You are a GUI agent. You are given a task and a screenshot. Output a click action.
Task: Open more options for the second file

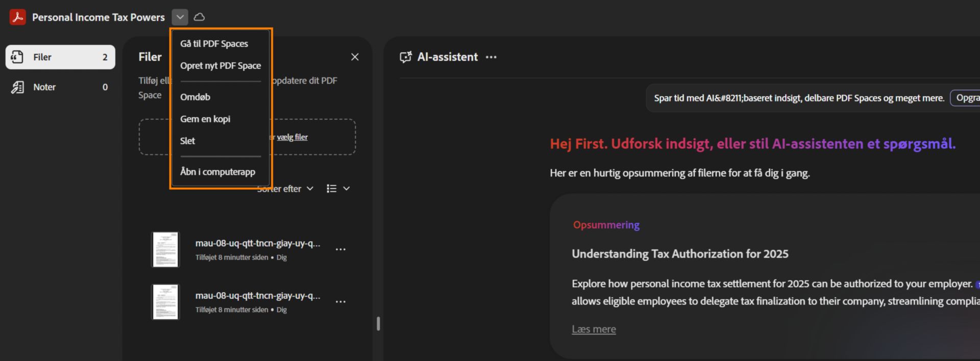click(340, 302)
